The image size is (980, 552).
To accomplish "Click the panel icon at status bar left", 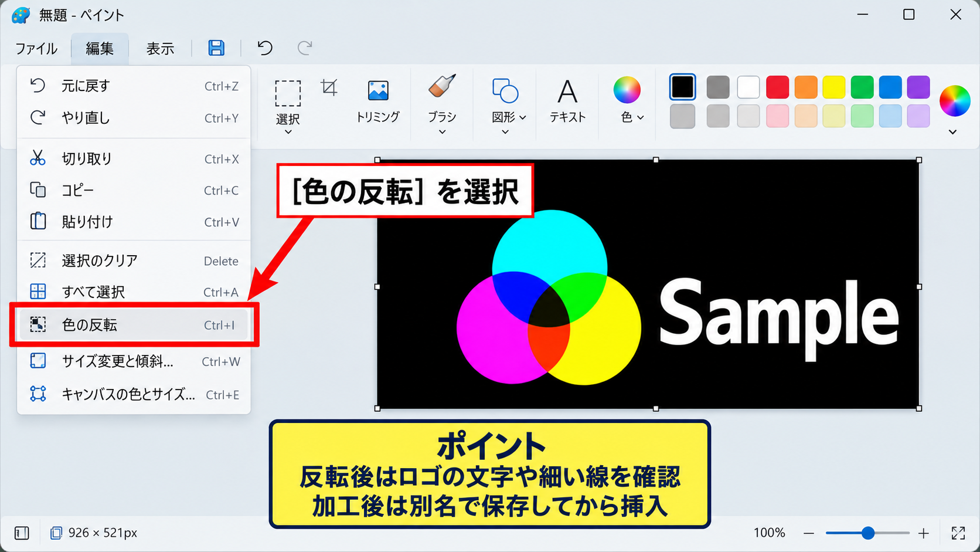I will point(22,533).
